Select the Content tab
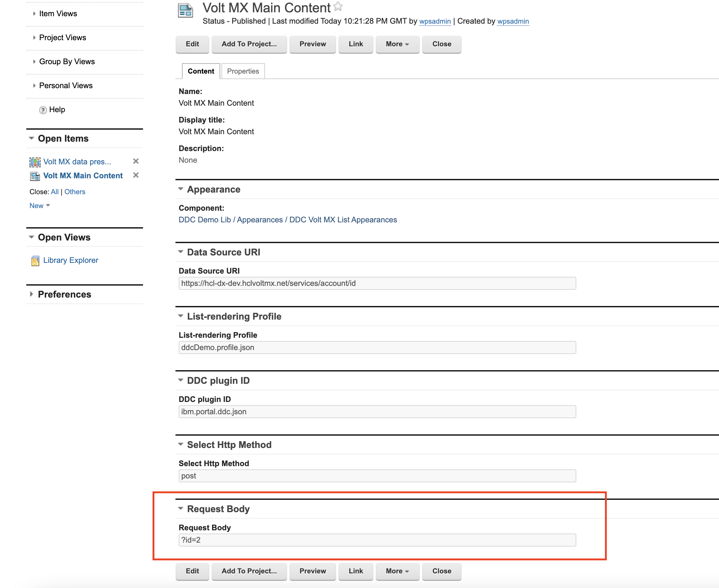Screen dimensions: 719x588 pos(201,71)
